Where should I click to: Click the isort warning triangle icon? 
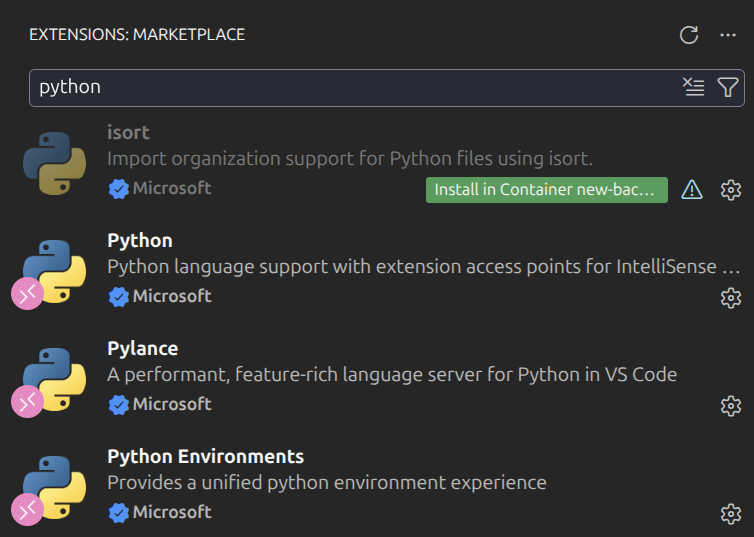pos(691,189)
